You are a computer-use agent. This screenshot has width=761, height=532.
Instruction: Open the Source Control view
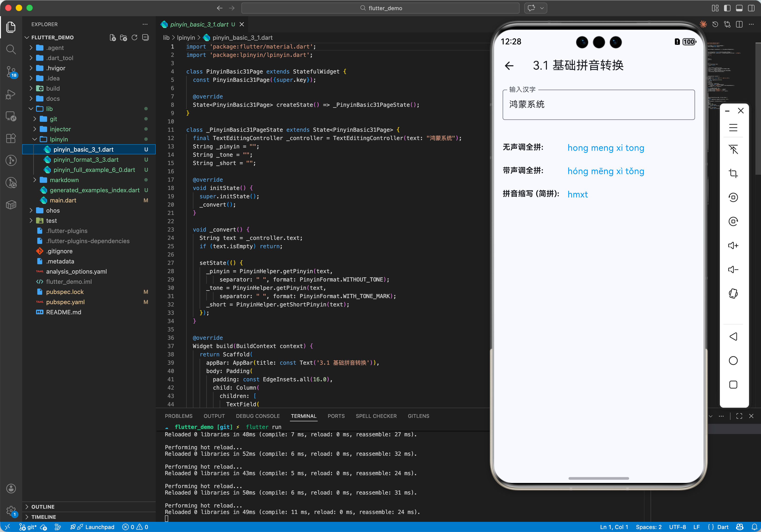coord(11,71)
